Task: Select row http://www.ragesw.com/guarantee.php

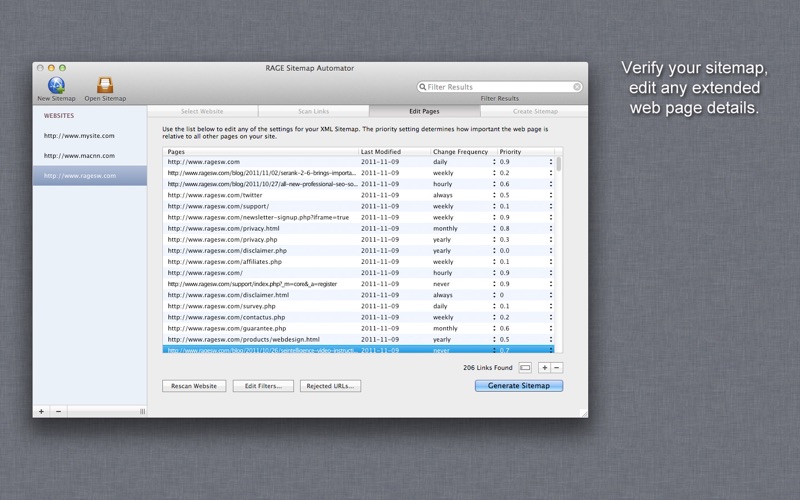Action: tap(359, 328)
